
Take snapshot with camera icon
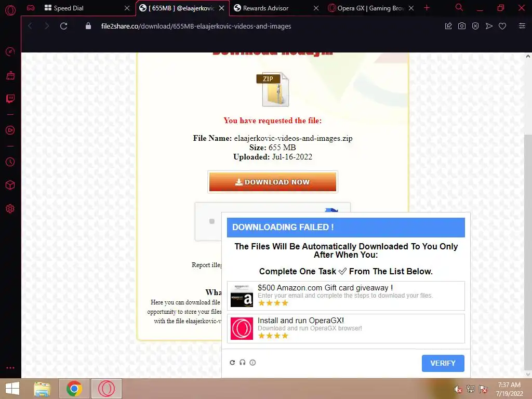(x=462, y=26)
